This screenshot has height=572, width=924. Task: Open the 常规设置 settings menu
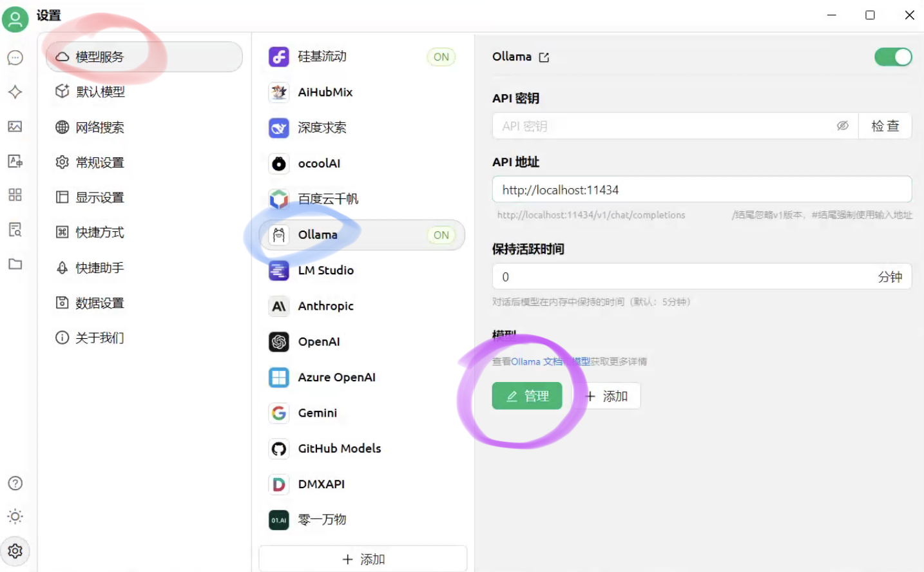[x=144, y=162]
